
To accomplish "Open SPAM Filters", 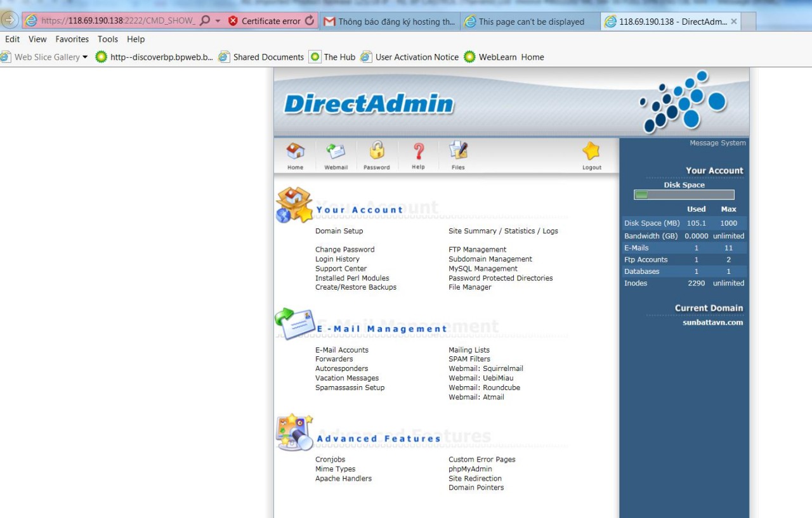I will (469, 359).
